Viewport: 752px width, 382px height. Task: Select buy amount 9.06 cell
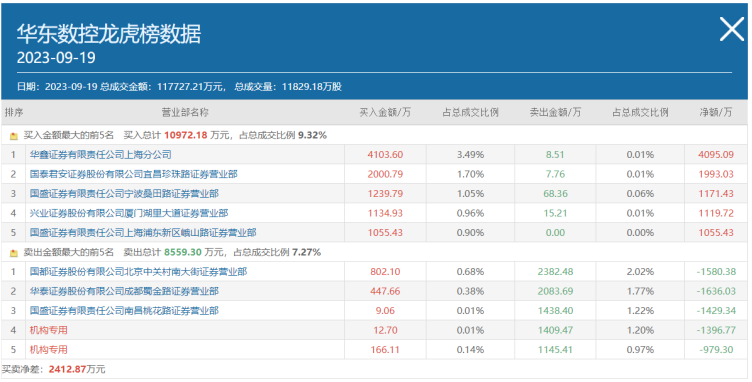(x=385, y=311)
